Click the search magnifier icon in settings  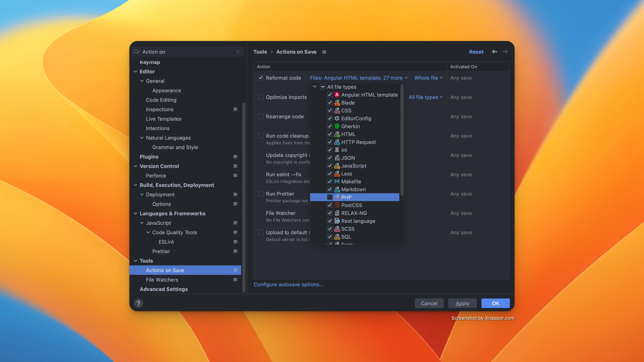click(x=136, y=52)
